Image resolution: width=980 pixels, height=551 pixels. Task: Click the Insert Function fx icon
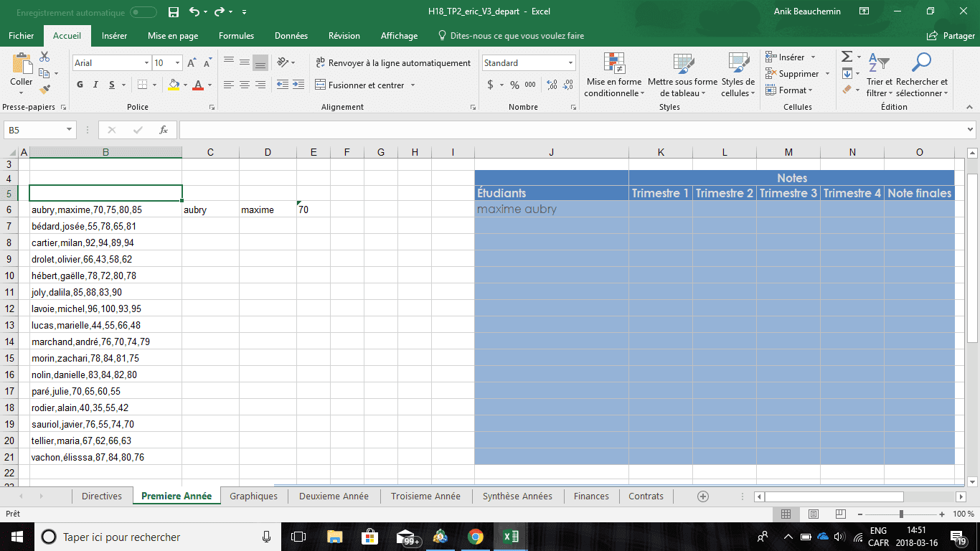point(164,130)
